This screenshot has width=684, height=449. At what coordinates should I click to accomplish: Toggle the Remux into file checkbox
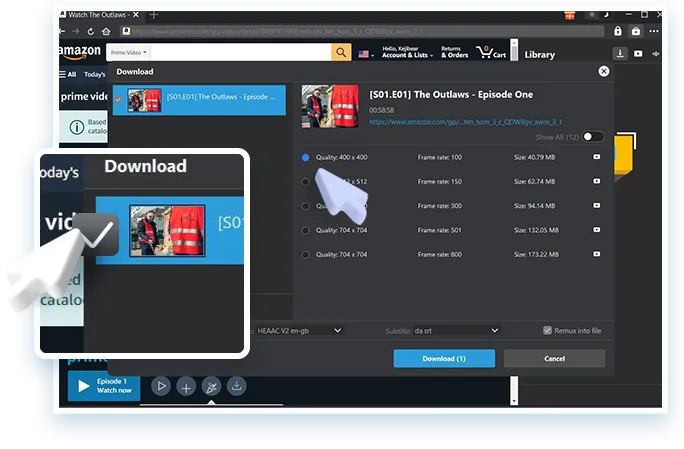pos(547,330)
